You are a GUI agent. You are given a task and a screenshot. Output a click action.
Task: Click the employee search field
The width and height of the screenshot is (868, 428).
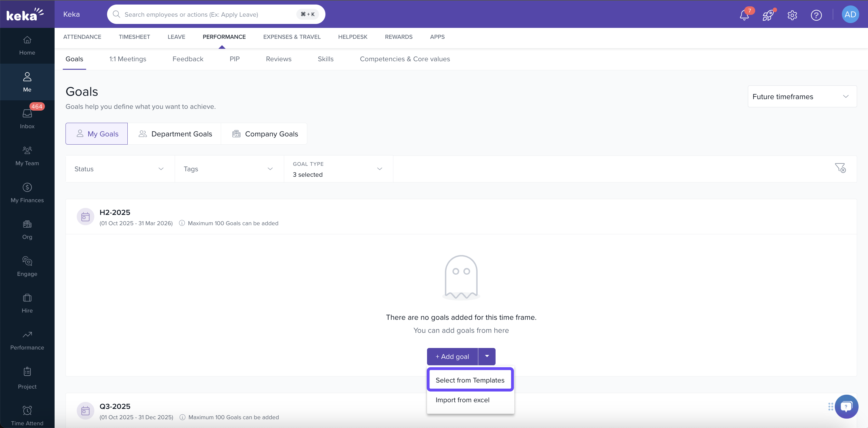pos(209,15)
